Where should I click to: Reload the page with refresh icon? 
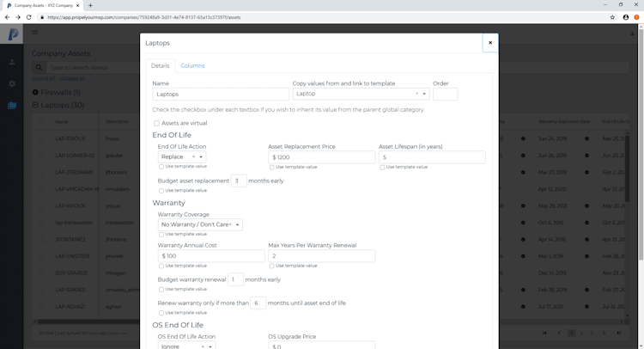[29, 17]
